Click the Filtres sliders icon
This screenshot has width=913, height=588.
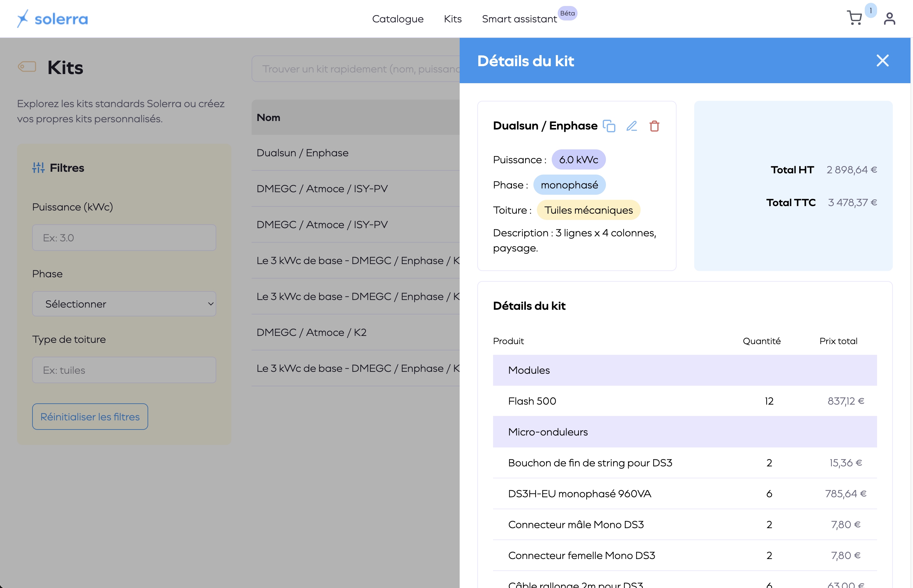(38, 168)
